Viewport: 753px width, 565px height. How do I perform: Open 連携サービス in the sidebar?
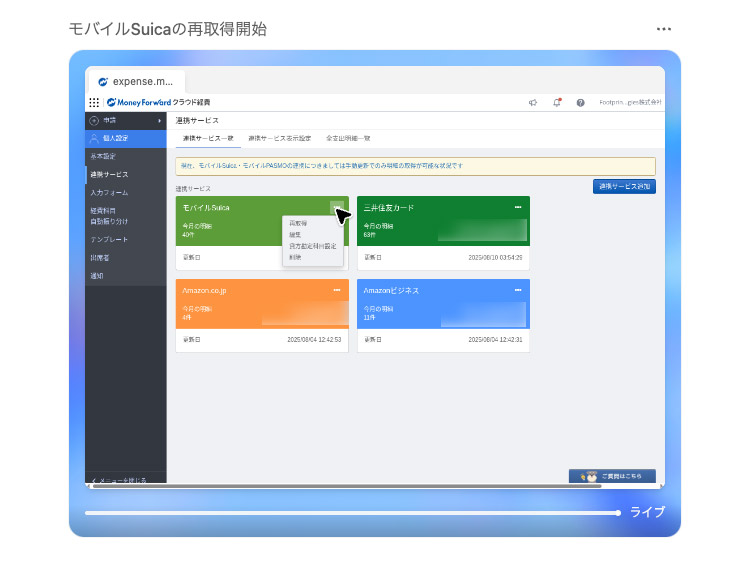click(x=126, y=174)
